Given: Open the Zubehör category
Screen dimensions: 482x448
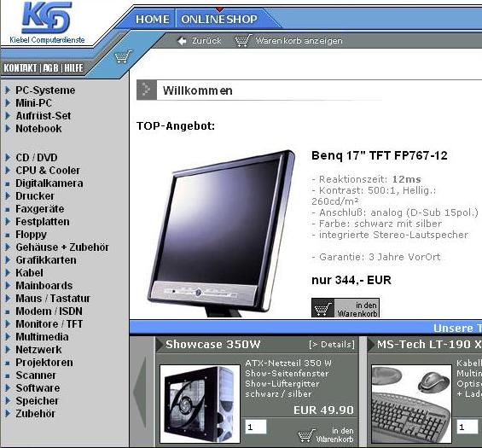Looking at the screenshot, I should coord(35,414).
